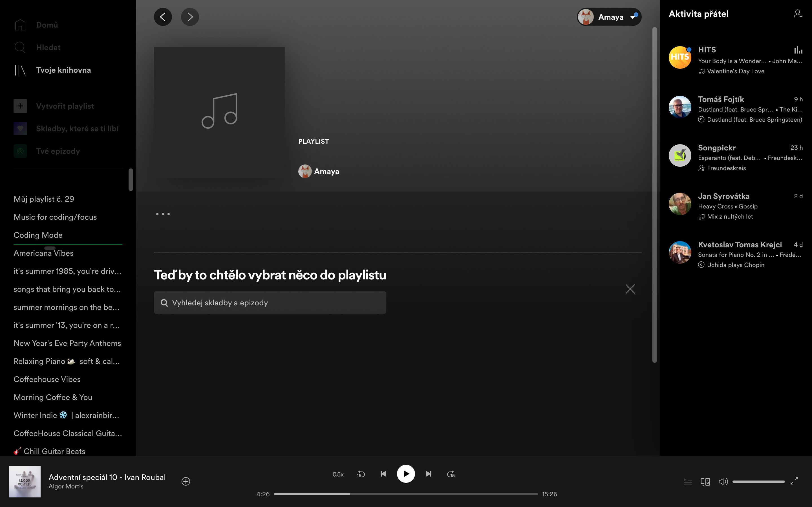Skip to the next track
812x507 pixels.
coord(429,474)
